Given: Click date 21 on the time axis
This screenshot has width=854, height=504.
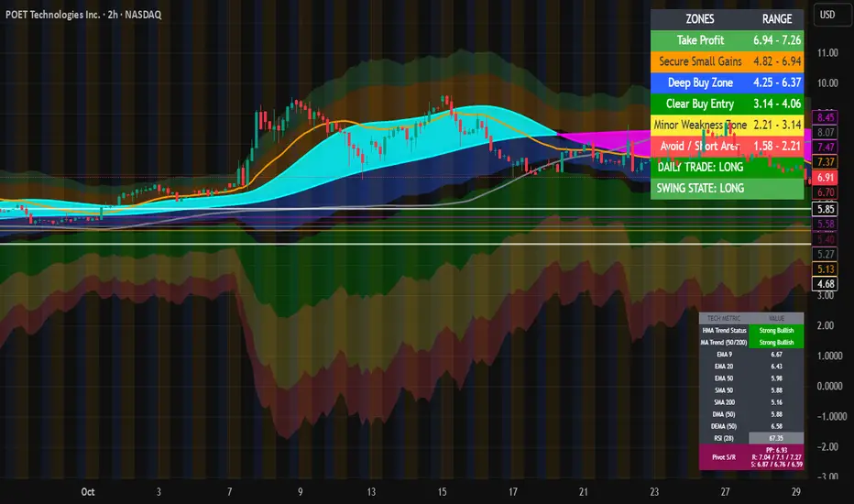Looking at the screenshot, I should coord(584,492).
